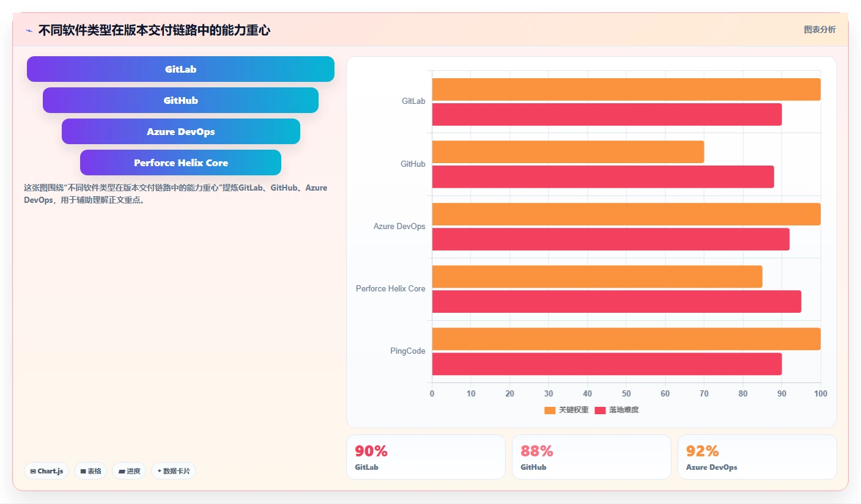This screenshot has width=861, height=504.
Task: Click the GitHub y-axis label
Action: (413, 164)
